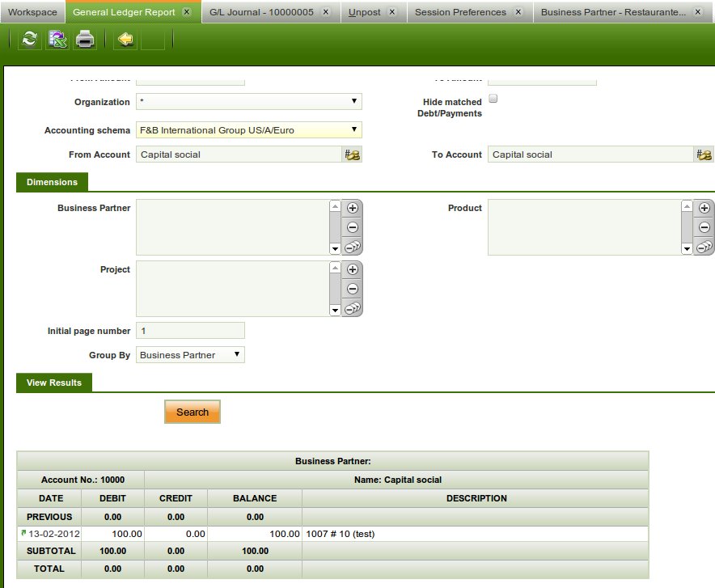Click the print icon in the toolbar
The height and width of the screenshot is (588, 715).
[x=85, y=39]
